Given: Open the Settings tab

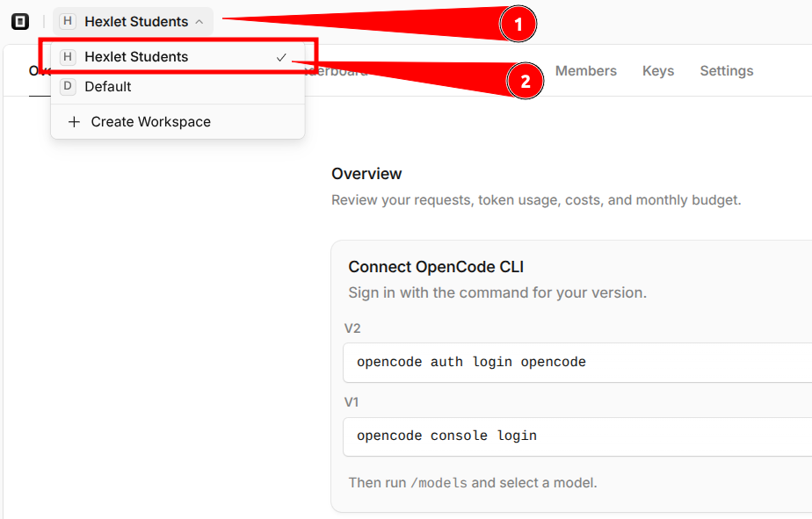Looking at the screenshot, I should click(727, 71).
